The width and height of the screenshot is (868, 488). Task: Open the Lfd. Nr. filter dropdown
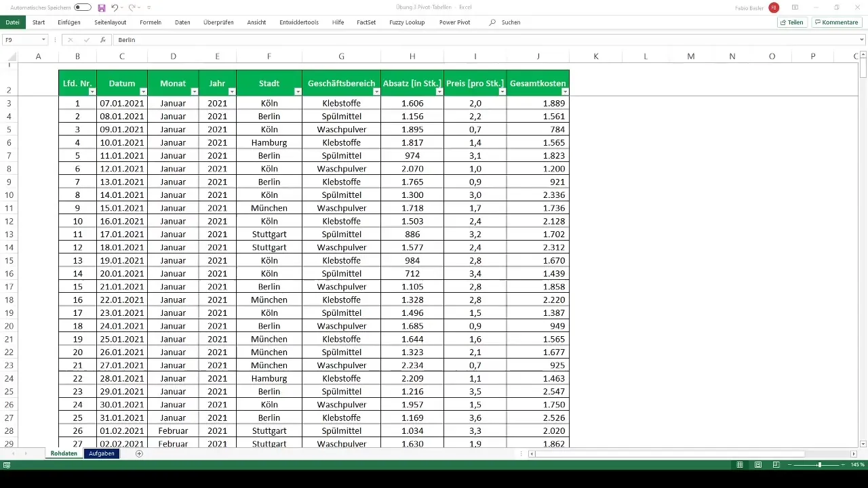click(x=92, y=91)
